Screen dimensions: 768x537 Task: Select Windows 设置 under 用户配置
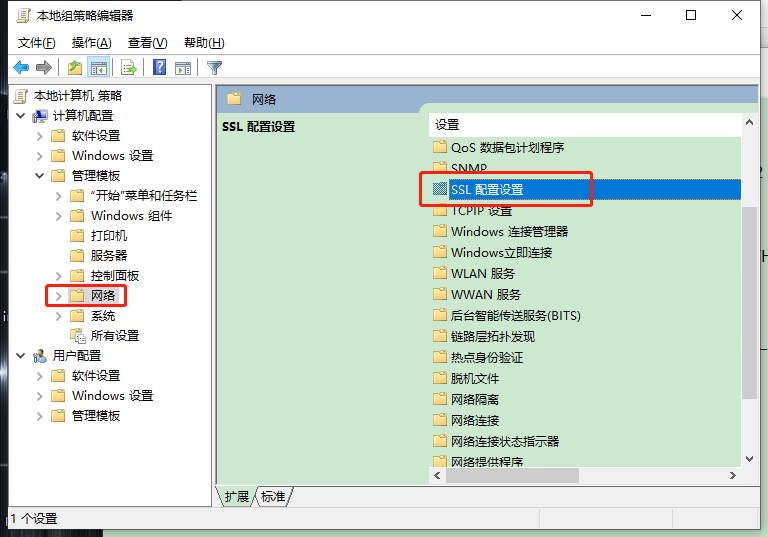112,396
